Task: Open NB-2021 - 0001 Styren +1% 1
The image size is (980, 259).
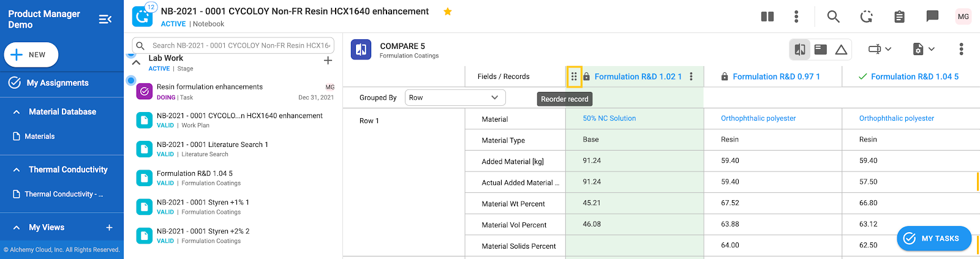Action: (203, 202)
